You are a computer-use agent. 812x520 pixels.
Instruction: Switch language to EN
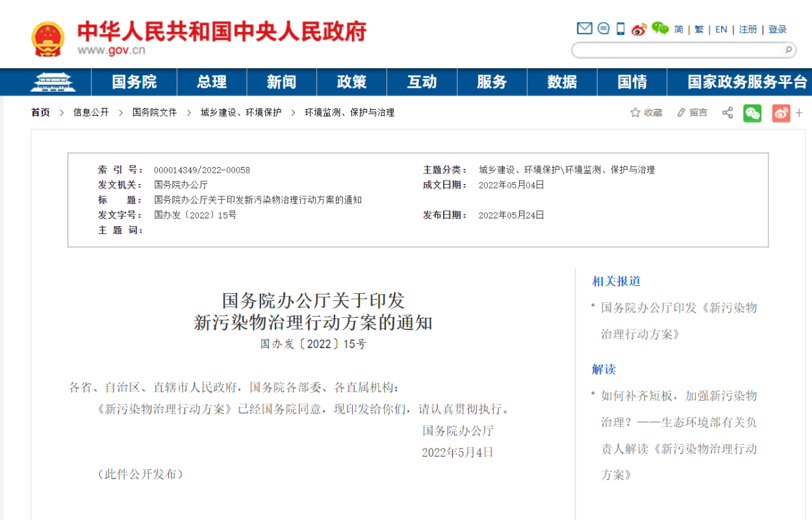(721, 29)
